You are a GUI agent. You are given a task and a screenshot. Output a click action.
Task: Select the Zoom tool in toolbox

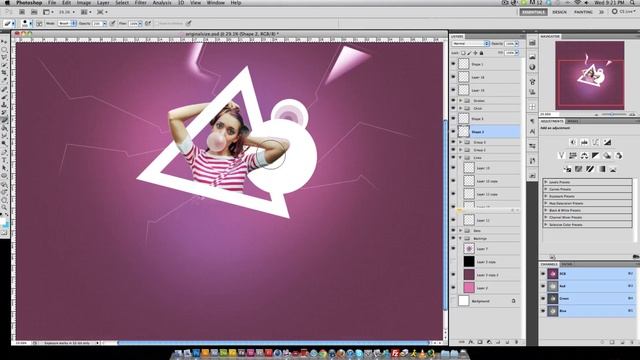[x=4, y=208]
